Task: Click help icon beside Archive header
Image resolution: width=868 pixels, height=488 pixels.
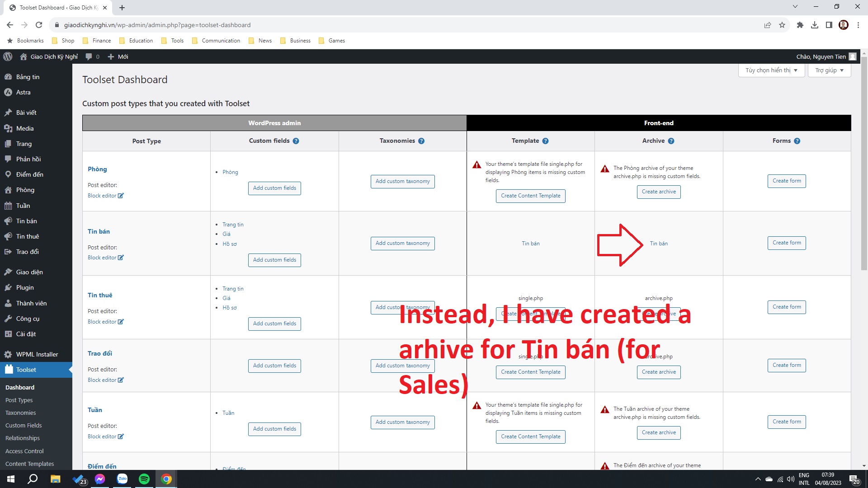Action: (x=671, y=141)
